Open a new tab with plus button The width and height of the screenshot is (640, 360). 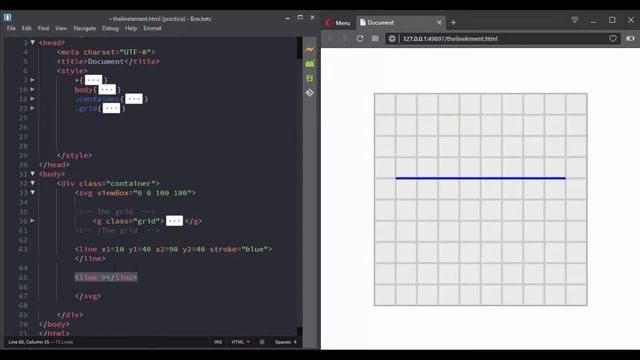(x=453, y=22)
